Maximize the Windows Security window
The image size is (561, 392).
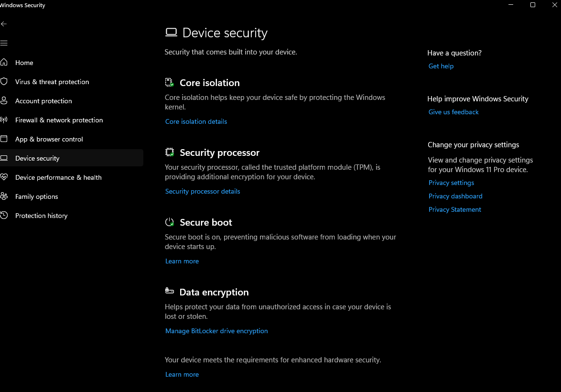point(533,5)
